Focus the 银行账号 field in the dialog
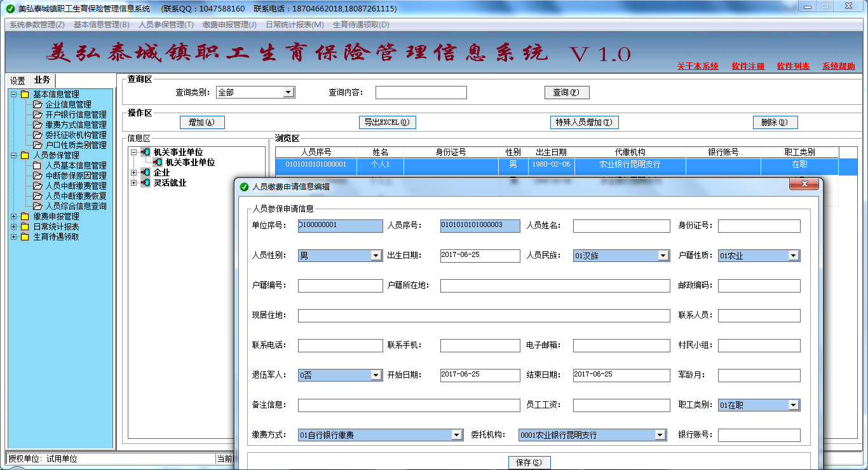This screenshot has width=868, height=470. [759, 435]
